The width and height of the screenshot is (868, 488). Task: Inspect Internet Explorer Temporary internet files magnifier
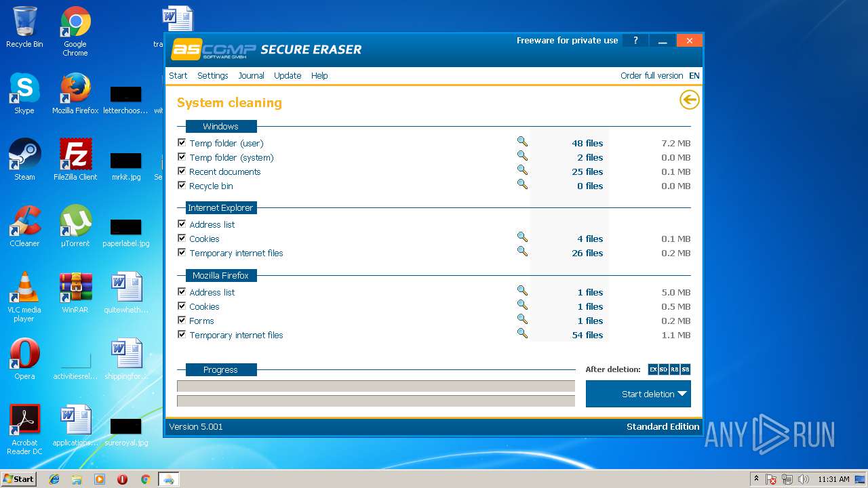coord(522,251)
